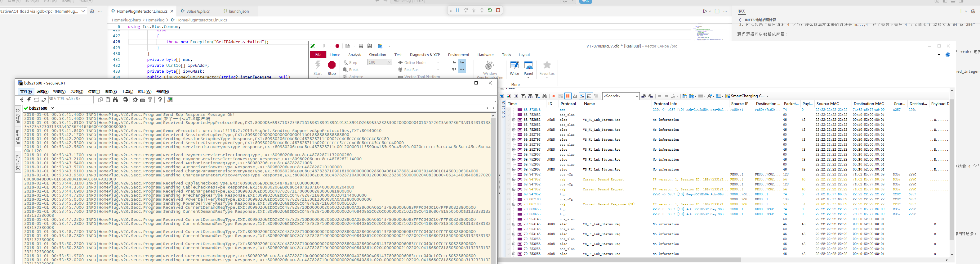Toggle Trace chronological scroll mode icon
This screenshot has height=264, width=980.
(x=582, y=96)
